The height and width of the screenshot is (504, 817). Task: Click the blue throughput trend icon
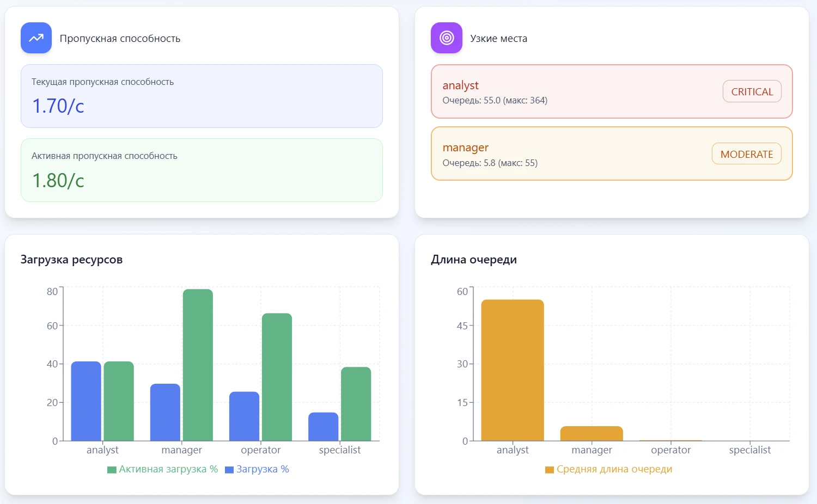36,38
